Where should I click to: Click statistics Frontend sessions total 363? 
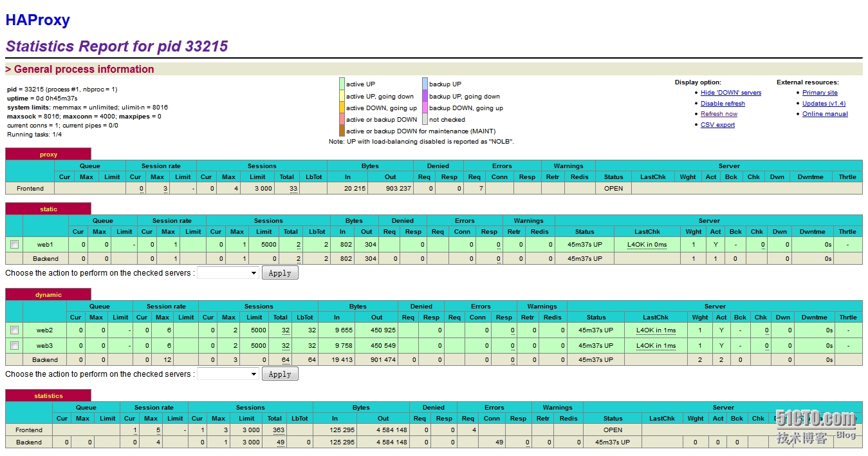pos(279,430)
